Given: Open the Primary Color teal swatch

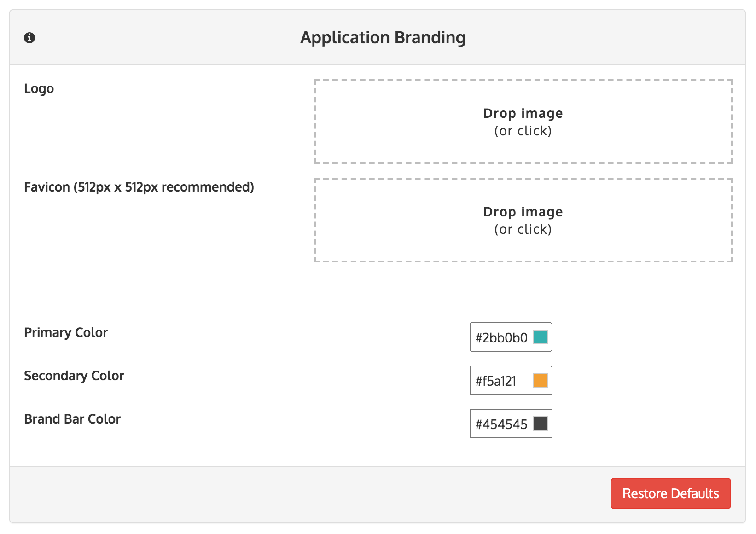Looking at the screenshot, I should click(540, 337).
